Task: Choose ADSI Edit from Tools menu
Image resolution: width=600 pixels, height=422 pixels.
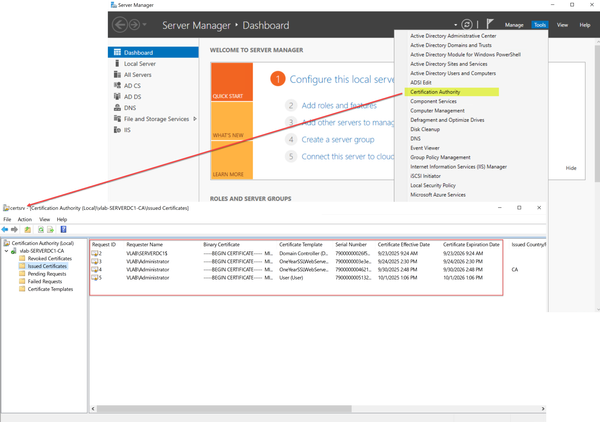Action: (x=421, y=83)
